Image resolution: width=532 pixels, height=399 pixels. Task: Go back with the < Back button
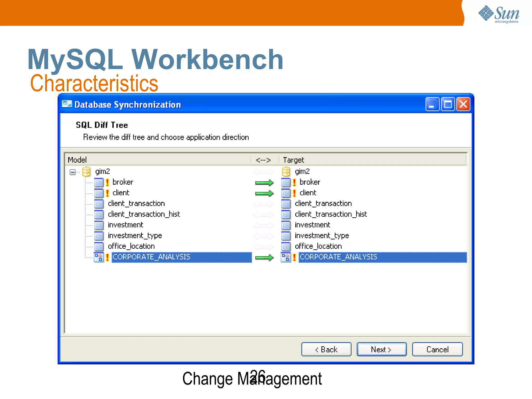(326, 349)
